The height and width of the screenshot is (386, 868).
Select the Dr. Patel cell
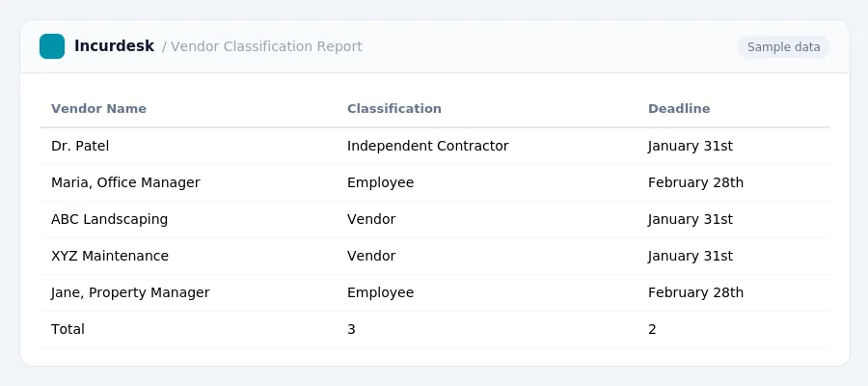[x=80, y=147]
